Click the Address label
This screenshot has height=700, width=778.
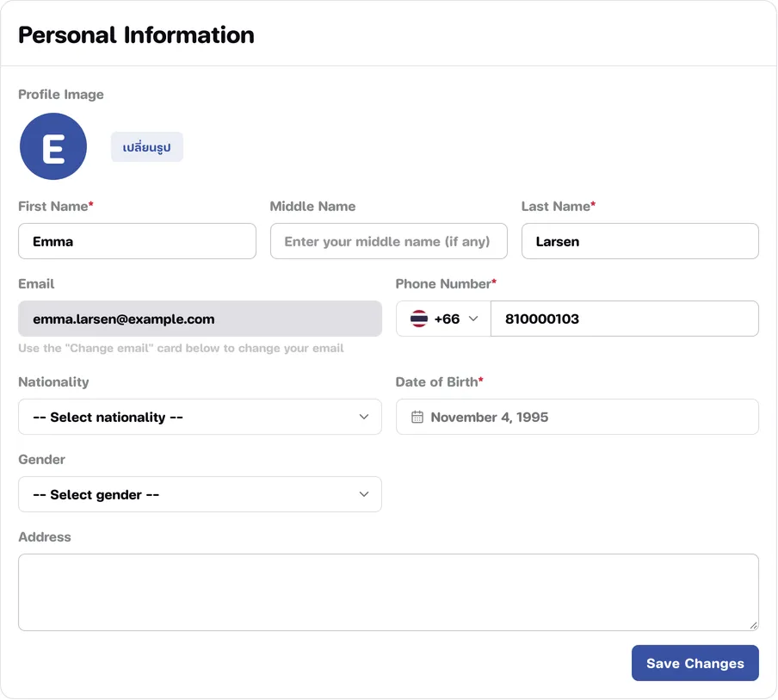(45, 537)
